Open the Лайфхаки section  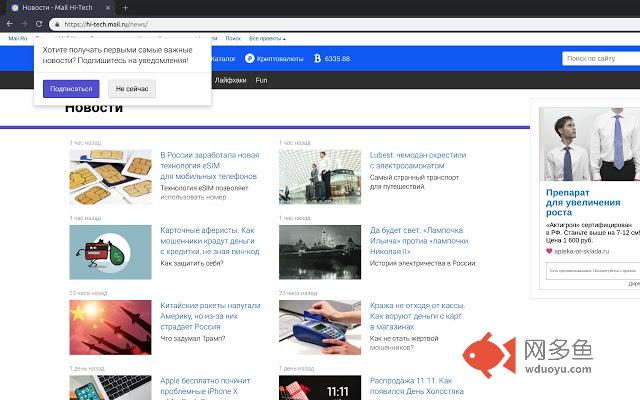(230, 80)
